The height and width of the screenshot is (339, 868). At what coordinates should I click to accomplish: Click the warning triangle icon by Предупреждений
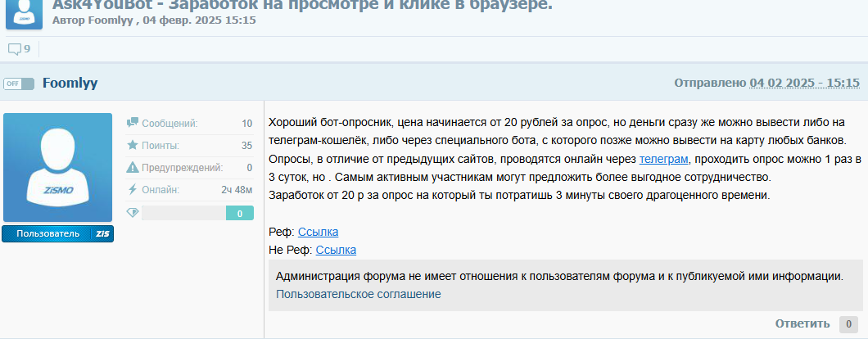click(132, 168)
